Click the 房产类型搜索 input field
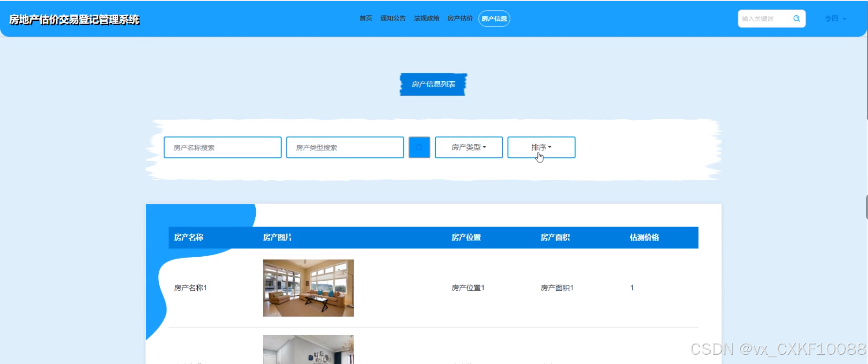This screenshot has width=868, height=364. point(345,147)
